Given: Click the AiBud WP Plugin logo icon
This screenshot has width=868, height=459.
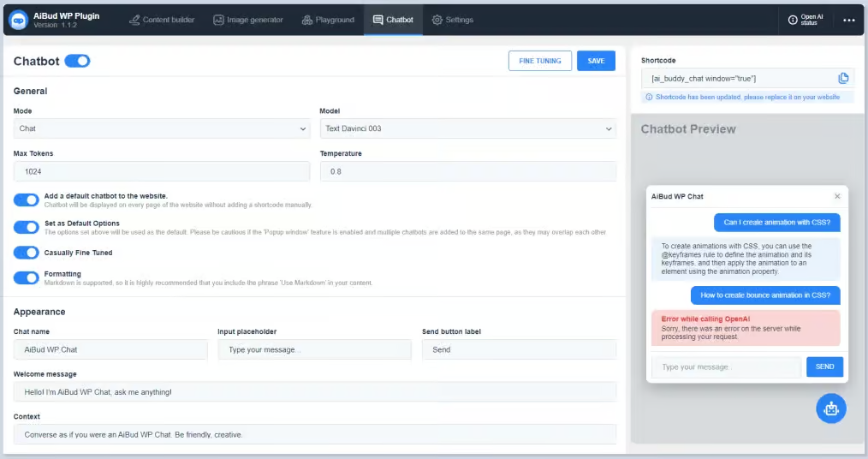Looking at the screenshot, I should coord(18,20).
